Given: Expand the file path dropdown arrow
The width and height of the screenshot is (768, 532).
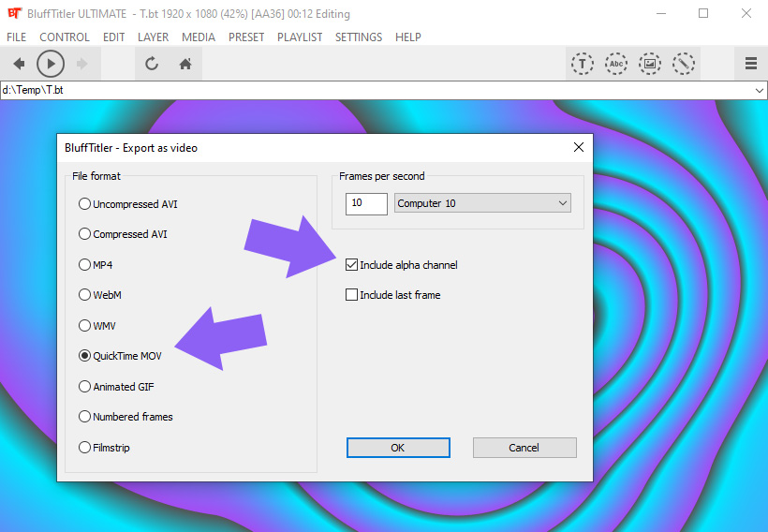Looking at the screenshot, I should (760, 90).
